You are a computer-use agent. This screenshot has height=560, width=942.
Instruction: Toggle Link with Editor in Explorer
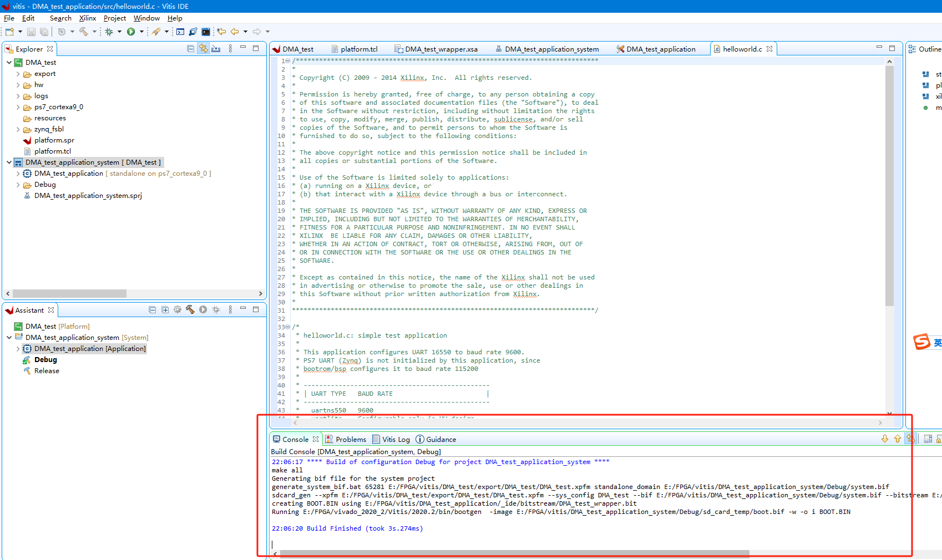(x=204, y=49)
